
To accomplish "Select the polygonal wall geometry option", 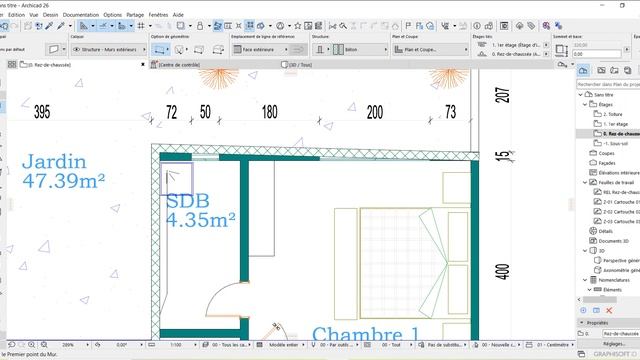I will coord(218,50).
